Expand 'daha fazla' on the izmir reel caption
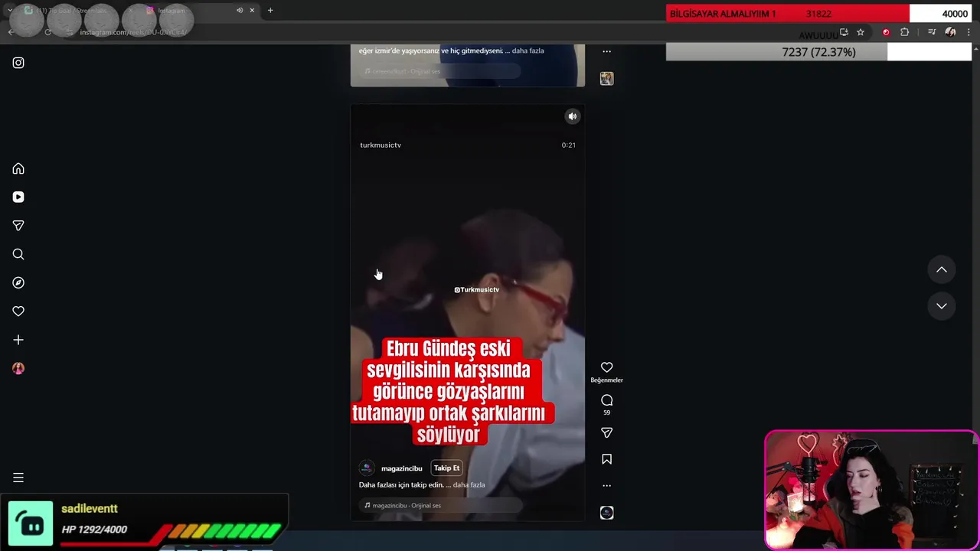This screenshot has height=551, width=980. click(x=528, y=51)
